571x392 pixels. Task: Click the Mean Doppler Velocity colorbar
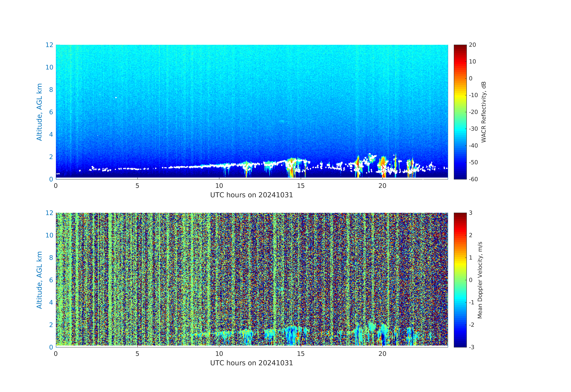(x=460, y=280)
